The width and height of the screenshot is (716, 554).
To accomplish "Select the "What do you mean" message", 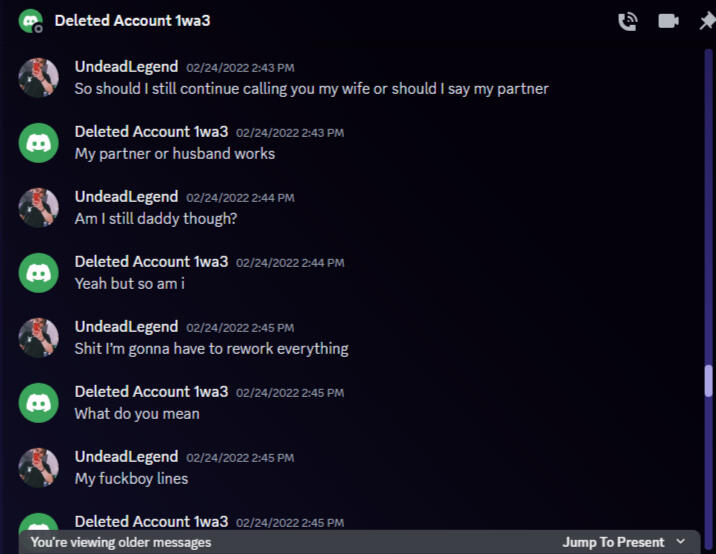I will (x=137, y=414).
